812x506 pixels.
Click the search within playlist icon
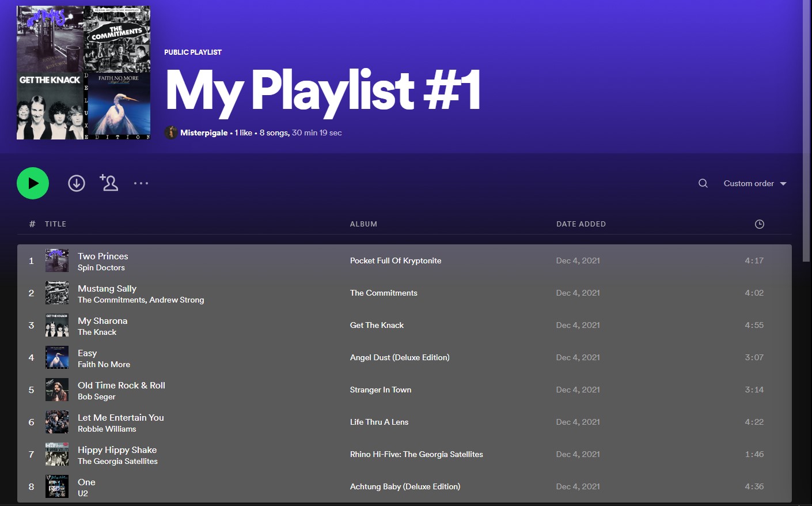click(x=703, y=183)
